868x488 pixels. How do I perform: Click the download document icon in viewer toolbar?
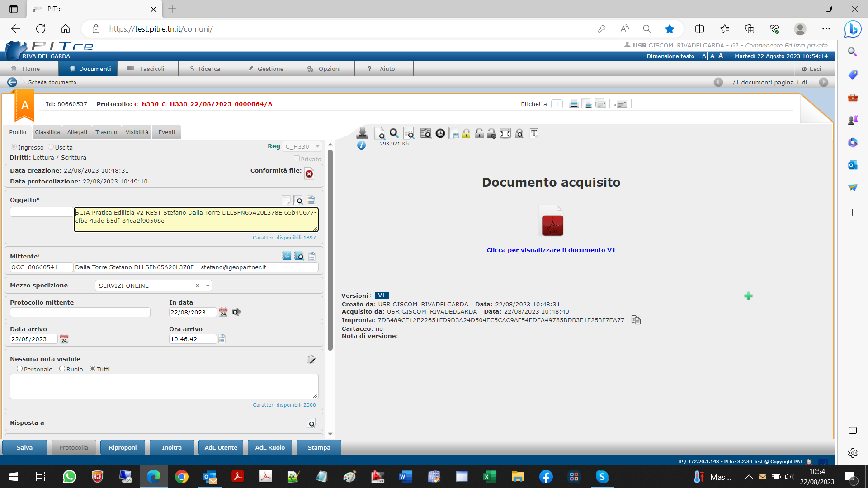tap(362, 133)
